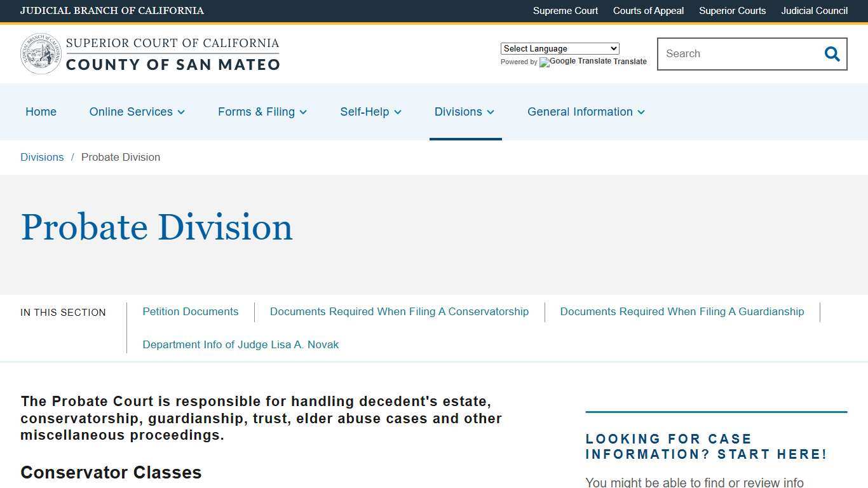Open Department Info of Judge Lisa A. Novak

pyautogui.click(x=240, y=344)
